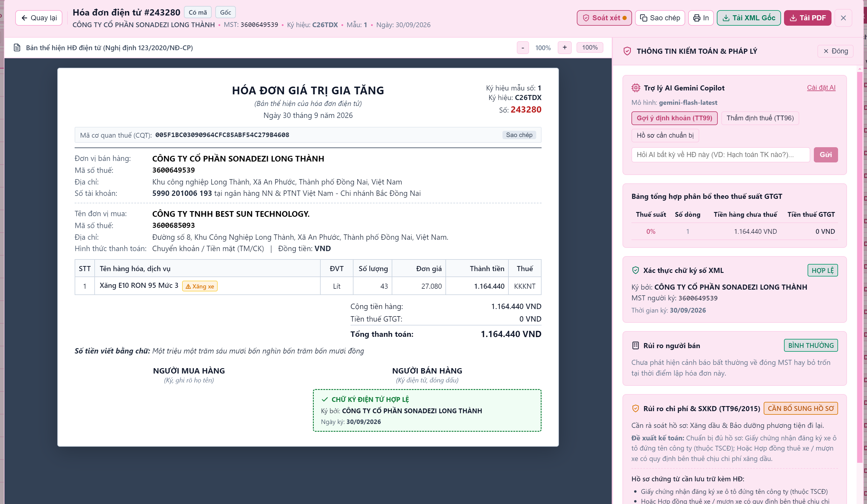Download the original XML file
Screen dimensions: 867x504
(749, 18)
